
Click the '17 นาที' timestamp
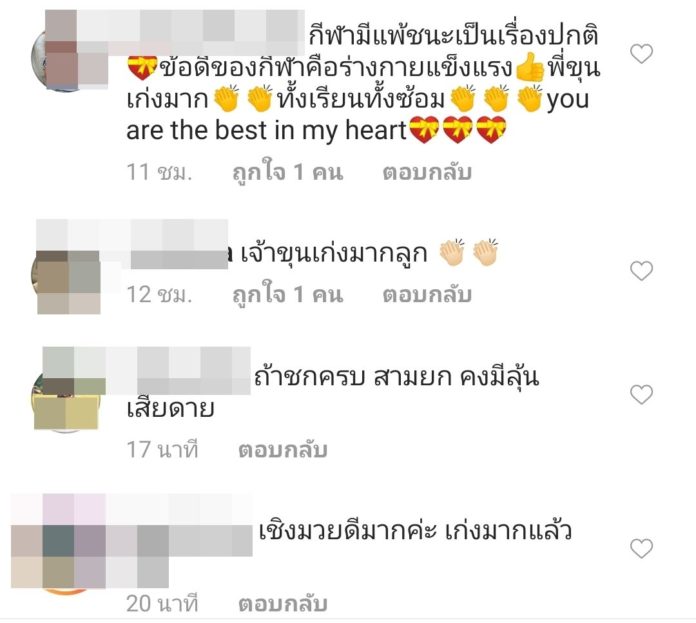click(x=162, y=450)
